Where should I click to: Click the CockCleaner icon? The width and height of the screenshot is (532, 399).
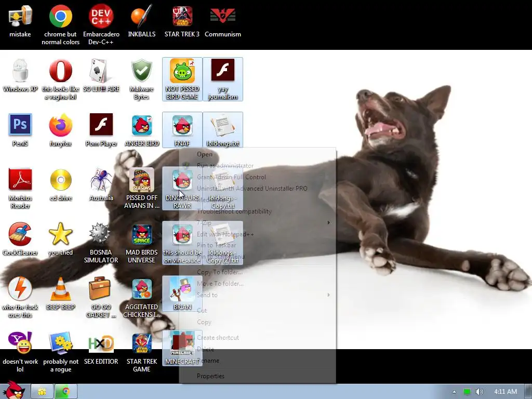[x=20, y=239]
